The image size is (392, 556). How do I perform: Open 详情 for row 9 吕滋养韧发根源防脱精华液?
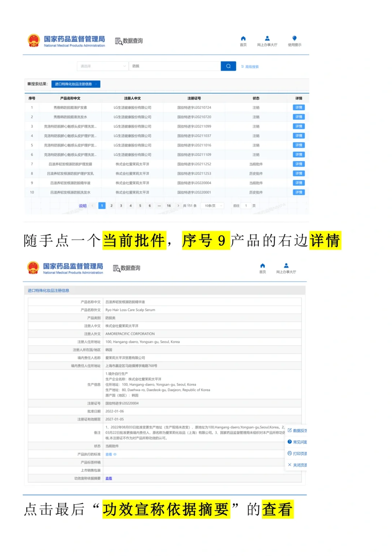coord(299,183)
